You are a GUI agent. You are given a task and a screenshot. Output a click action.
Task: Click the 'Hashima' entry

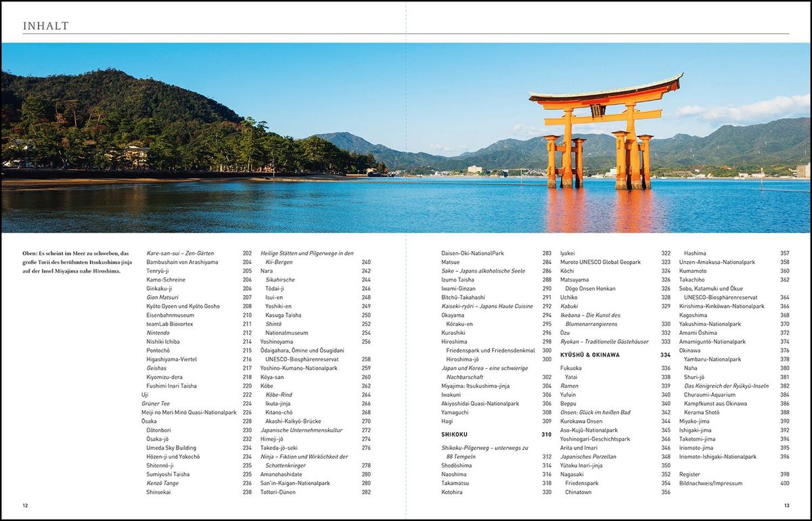click(x=694, y=253)
